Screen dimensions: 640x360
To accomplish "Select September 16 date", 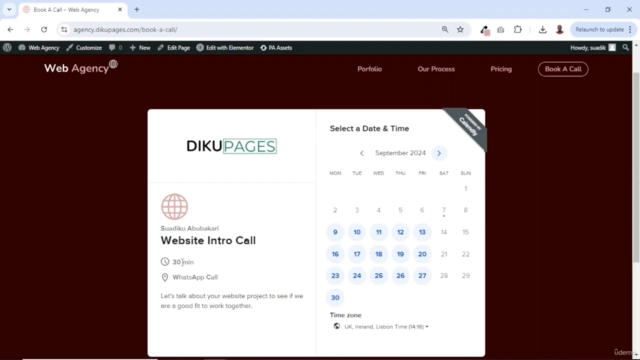I will pos(335,254).
